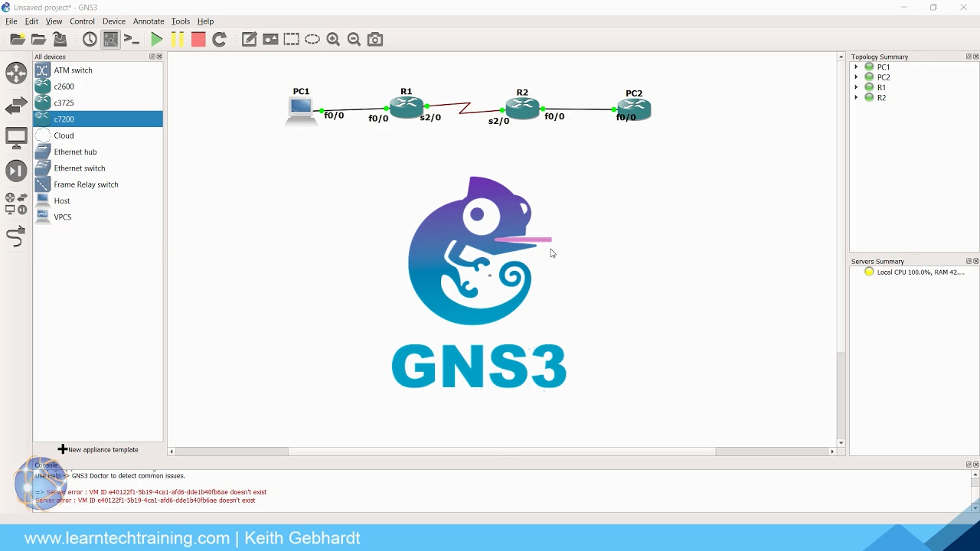The height and width of the screenshot is (551, 980).
Task: Select VPCS in the device list
Action: coord(98,217)
